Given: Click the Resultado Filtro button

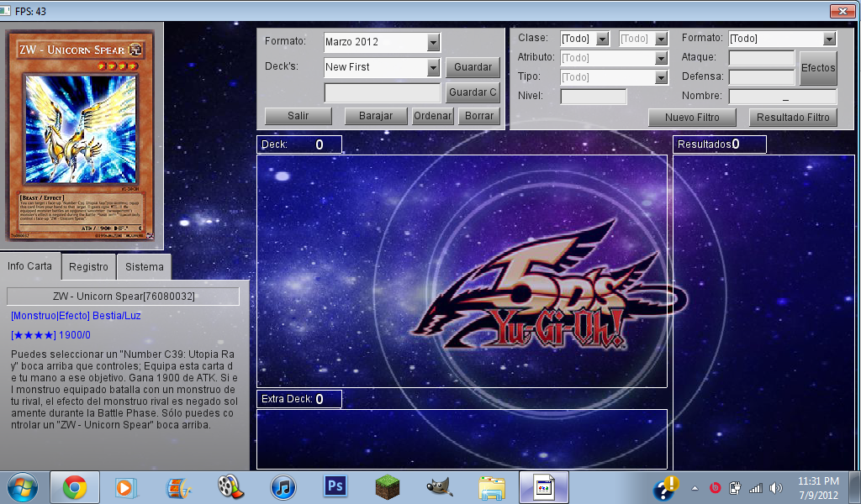Looking at the screenshot, I should (793, 118).
